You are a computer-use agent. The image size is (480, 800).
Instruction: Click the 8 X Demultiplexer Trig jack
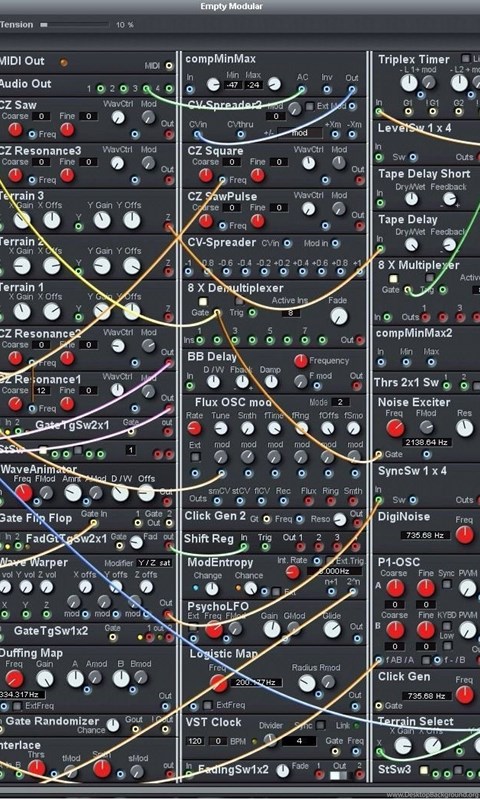click(252, 312)
